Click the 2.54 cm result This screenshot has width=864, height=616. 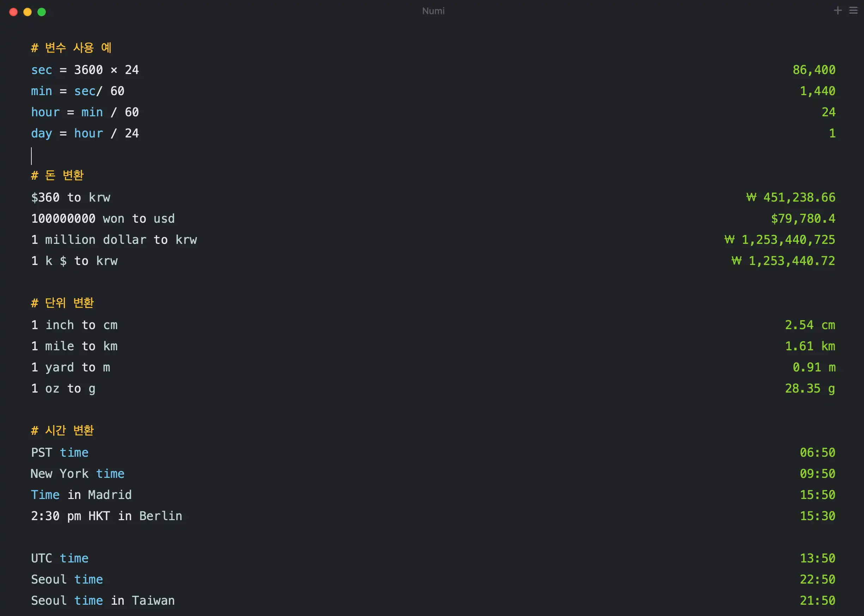tap(810, 325)
